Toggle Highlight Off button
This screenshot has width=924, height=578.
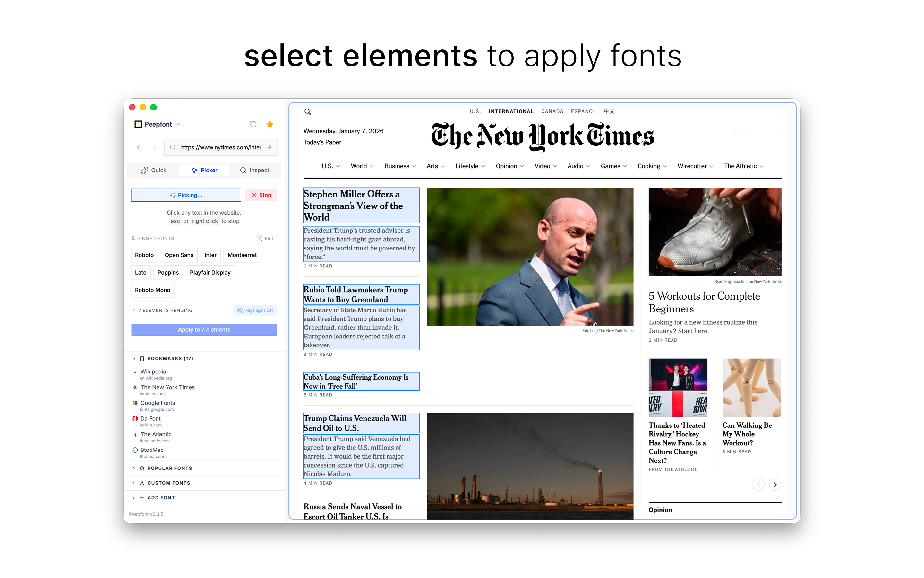[255, 311]
